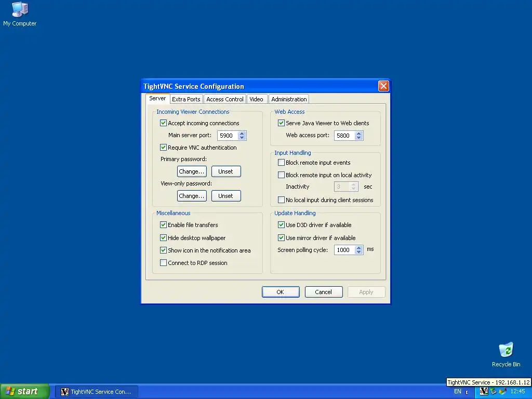Open the Windows start button
This screenshot has height=399, width=532.
click(24, 391)
